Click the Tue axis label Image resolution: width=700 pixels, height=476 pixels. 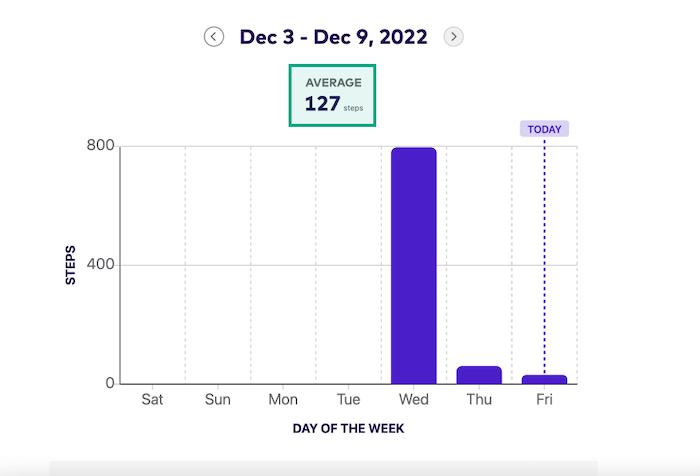[x=348, y=400]
